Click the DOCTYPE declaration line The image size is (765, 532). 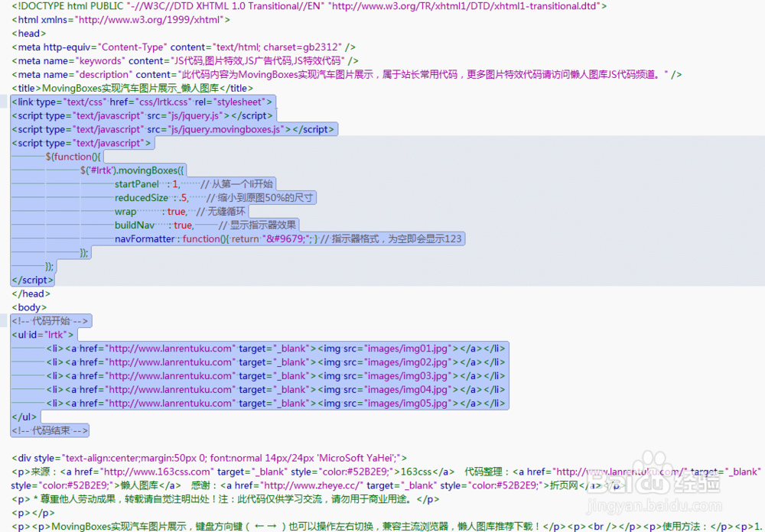(x=309, y=6)
